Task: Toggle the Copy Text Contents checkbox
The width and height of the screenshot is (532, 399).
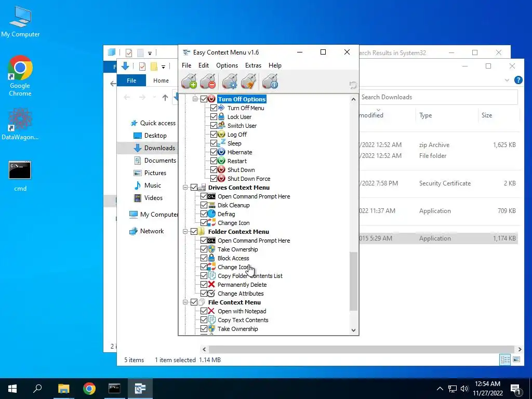Action: click(204, 320)
